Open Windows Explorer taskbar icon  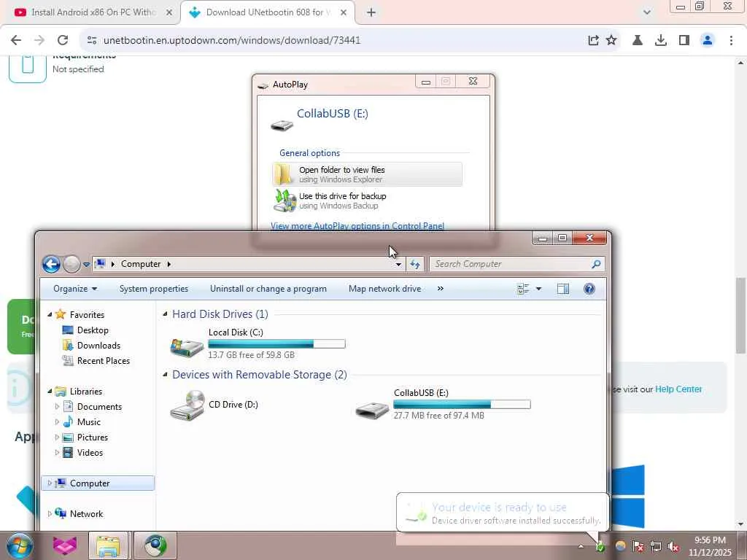[x=108, y=545]
